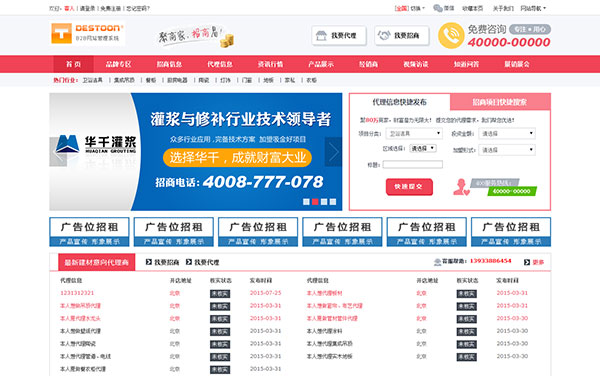Image resolution: width=600 pixels, height=376 pixels.
Task: Click the green 40000-00000 hotline badge
Action: tap(512, 191)
